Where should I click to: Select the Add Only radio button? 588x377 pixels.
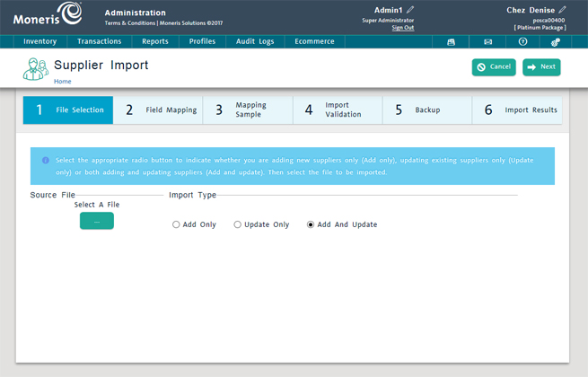pos(177,224)
